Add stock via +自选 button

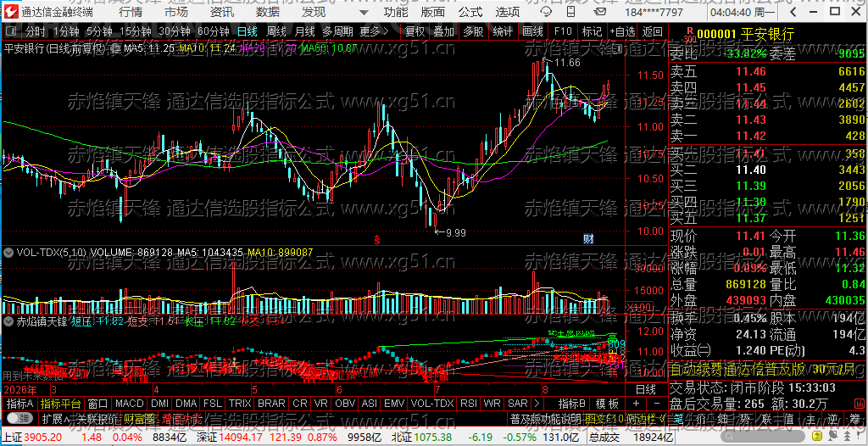[622, 32]
